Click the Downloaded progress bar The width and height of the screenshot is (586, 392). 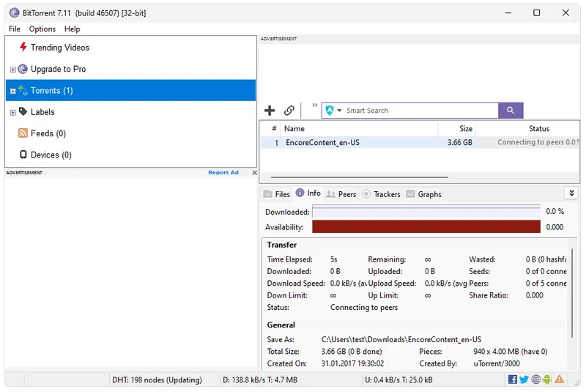(x=426, y=212)
